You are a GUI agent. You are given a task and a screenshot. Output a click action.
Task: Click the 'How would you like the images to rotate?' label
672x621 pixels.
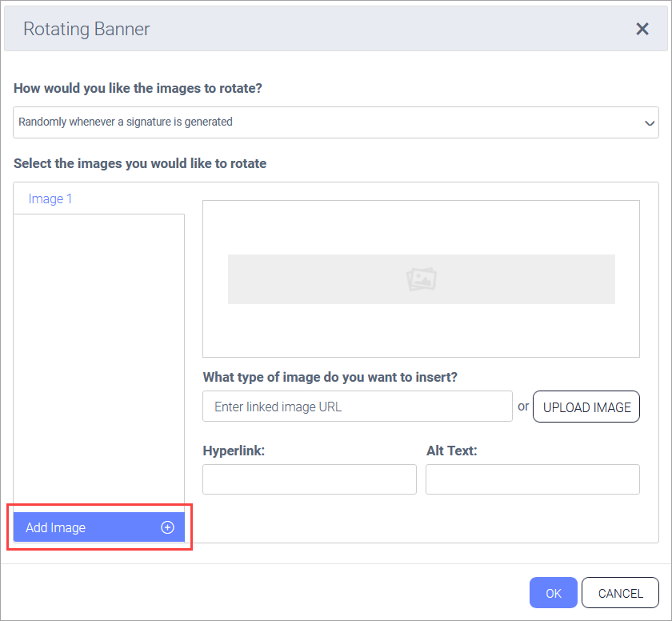[138, 88]
